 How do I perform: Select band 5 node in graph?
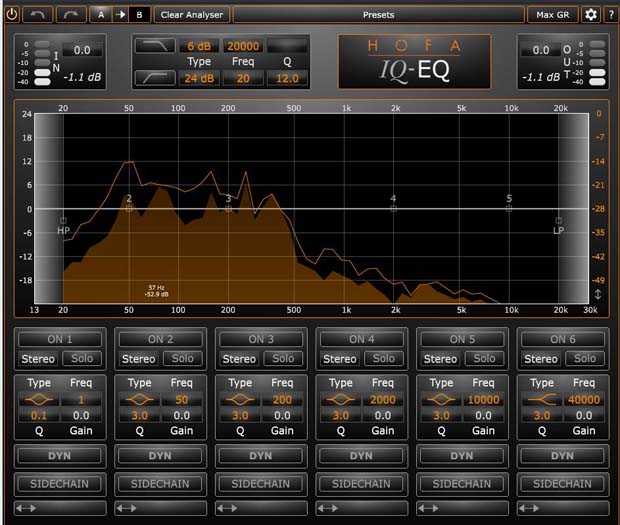point(509,208)
